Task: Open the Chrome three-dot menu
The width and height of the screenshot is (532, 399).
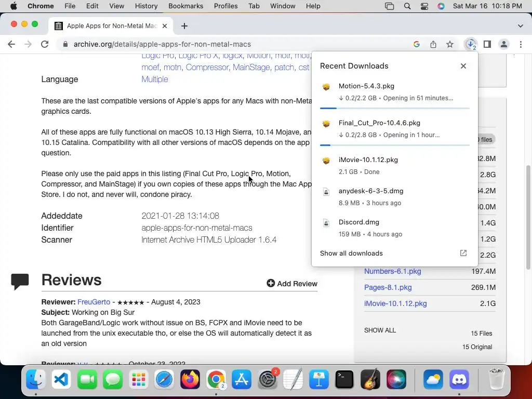Action: point(521,44)
